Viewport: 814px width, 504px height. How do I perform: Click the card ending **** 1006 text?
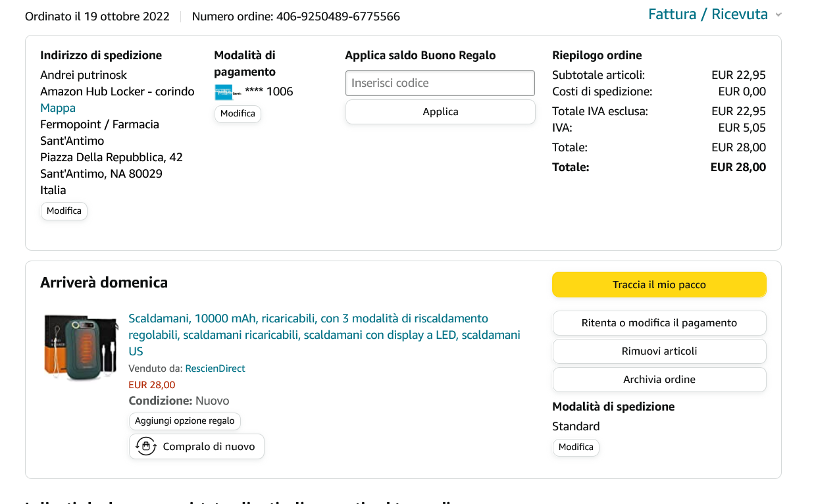[x=269, y=91]
